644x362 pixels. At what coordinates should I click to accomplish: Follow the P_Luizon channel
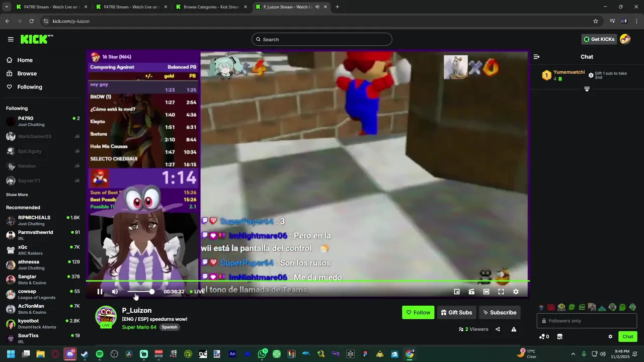[418, 312]
